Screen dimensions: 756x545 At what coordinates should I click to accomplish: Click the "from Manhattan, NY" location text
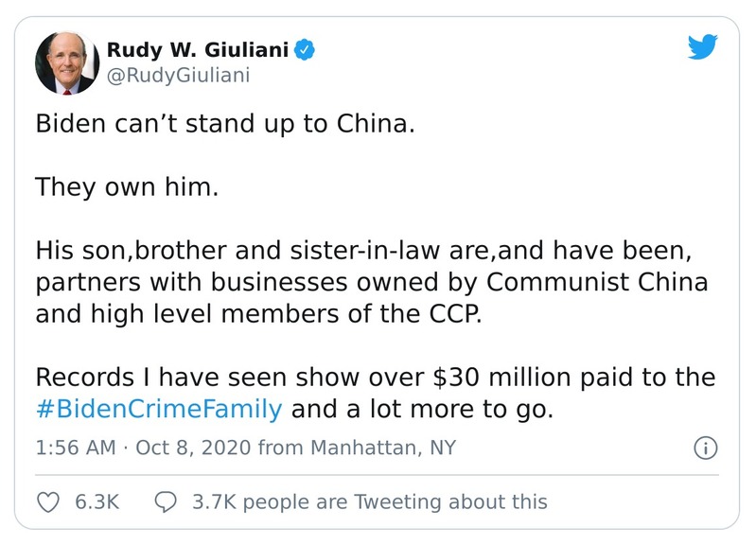pyautogui.click(x=356, y=448)
